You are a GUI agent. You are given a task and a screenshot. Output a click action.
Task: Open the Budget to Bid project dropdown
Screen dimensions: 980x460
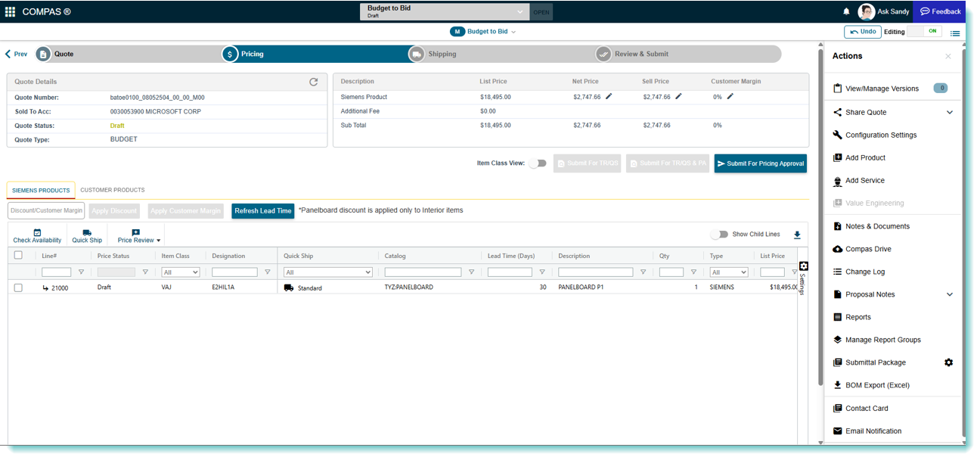point(445,11)
